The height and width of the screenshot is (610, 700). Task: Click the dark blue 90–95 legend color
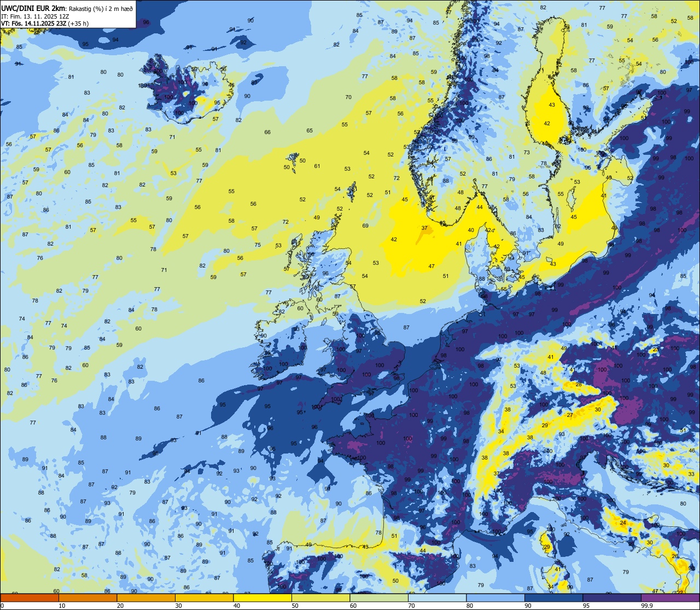553,597
